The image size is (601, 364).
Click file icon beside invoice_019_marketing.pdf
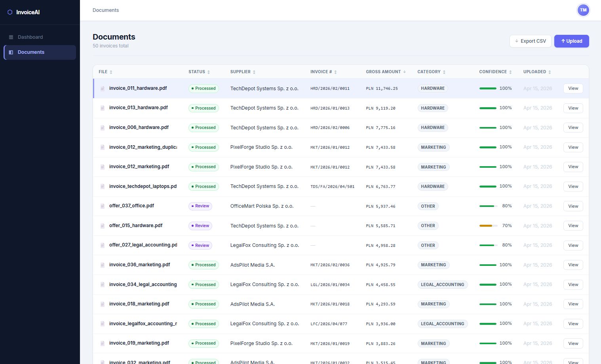[103, 343]
